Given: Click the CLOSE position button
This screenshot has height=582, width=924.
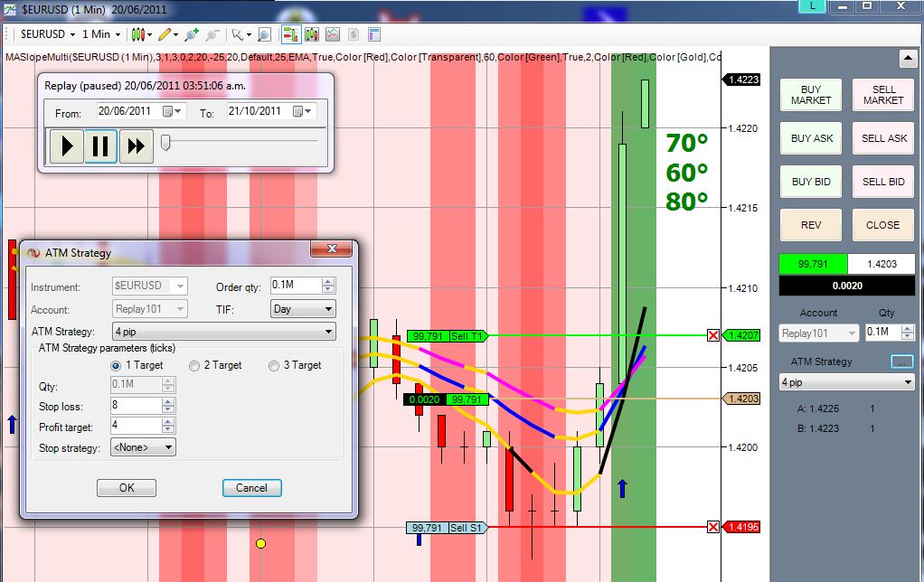Looking at the screenshot, I should pos(883,225).
